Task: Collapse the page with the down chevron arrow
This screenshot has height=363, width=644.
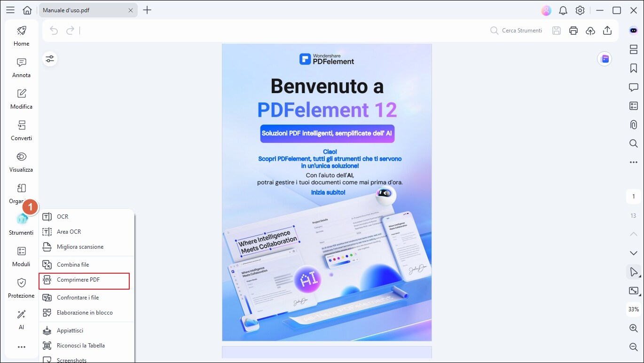Action: 633,253
